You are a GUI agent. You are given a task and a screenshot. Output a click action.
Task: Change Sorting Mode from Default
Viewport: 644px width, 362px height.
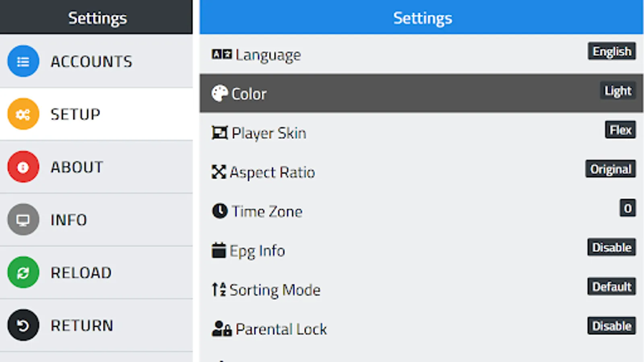point(611,286)
